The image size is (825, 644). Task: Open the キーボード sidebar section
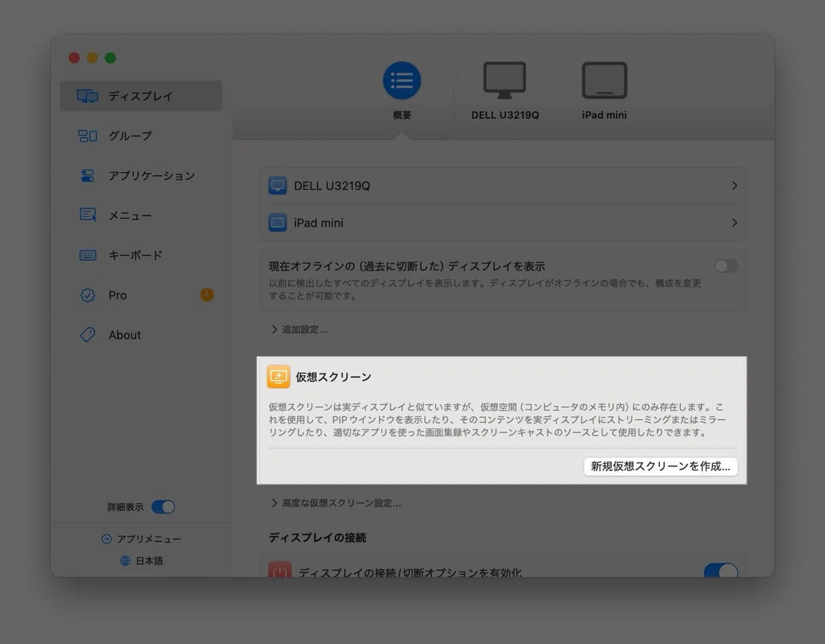point(141,256)
